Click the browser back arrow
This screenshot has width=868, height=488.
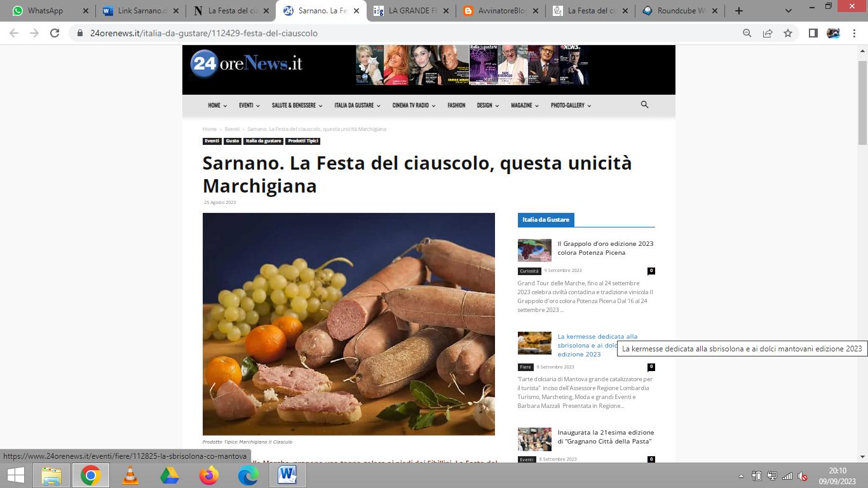(x=14, y=33)
